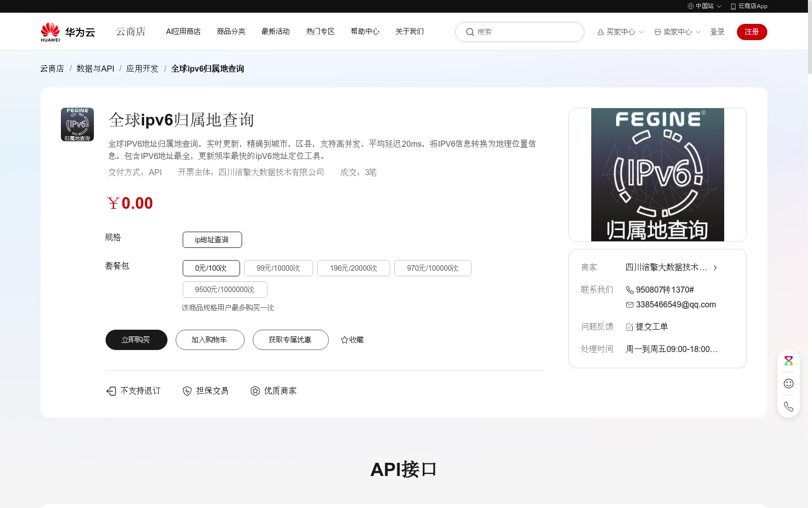
Task: Click the Huawei Cloud logo
Action: (x=68, y=32)
